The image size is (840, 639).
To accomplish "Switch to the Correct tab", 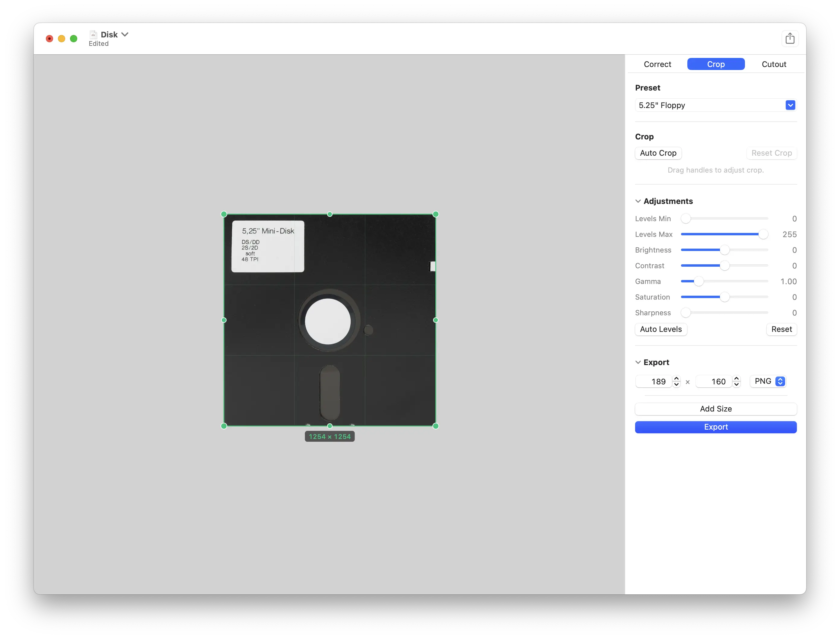I will [x=657, y=64].
